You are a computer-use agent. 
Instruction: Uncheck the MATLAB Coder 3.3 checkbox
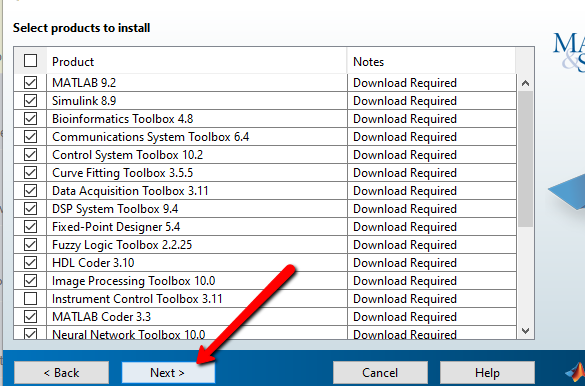click(30, 317)
